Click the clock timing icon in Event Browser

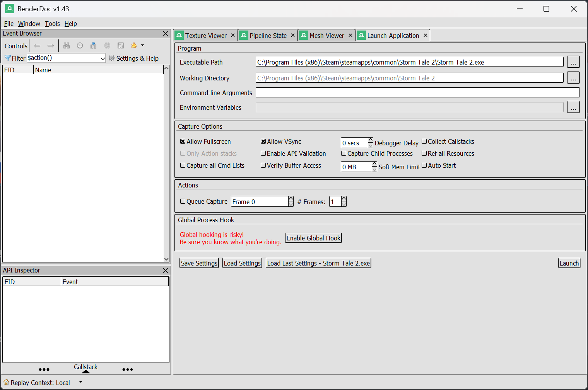[x=80, y=46]
